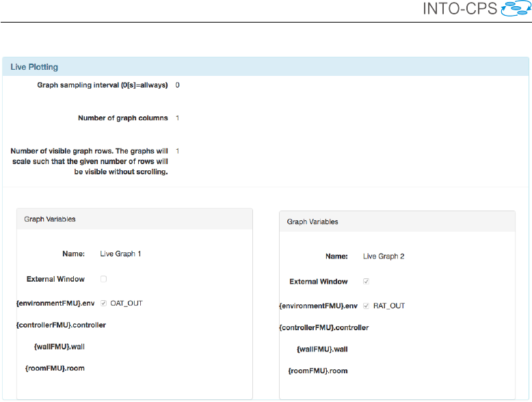532x402 pixels.
Task: Toggle External Window checkbox for Live Graph 2
Action: pos(366,281)
